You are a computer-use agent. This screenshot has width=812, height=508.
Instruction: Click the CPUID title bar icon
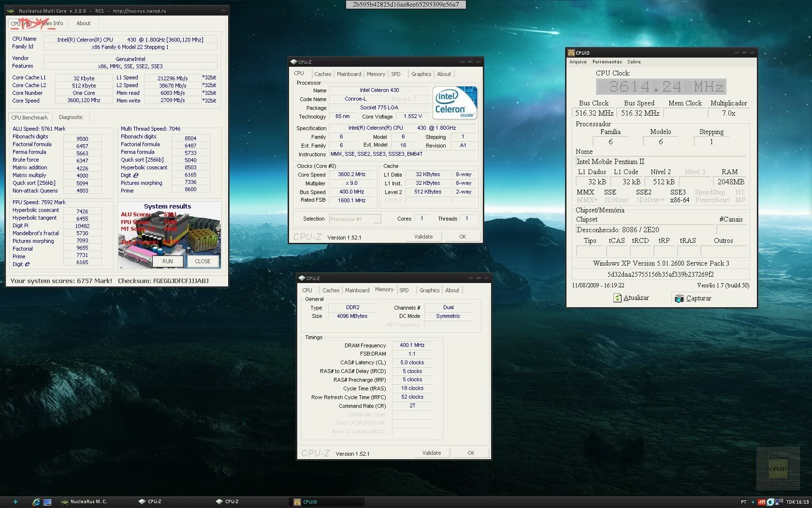pyautogui.click(x=571, y=53)
